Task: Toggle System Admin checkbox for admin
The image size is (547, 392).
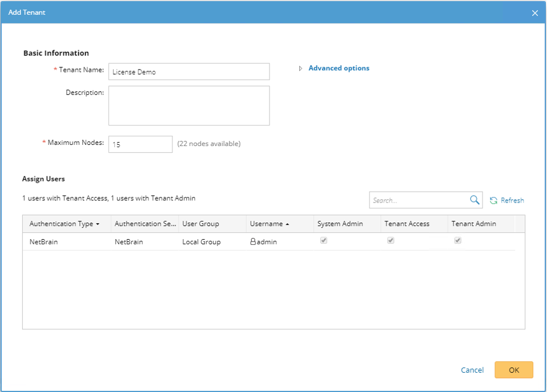Action: tap(324, 241)
